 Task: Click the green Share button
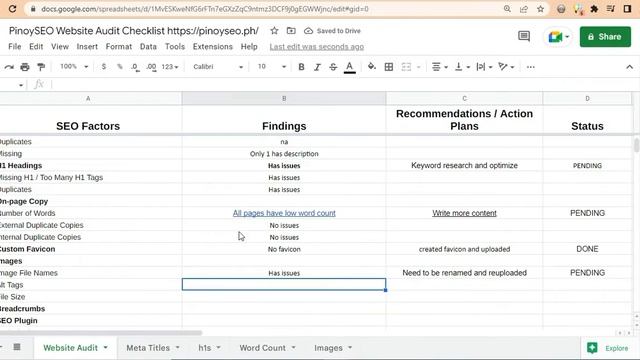point(605,37)
